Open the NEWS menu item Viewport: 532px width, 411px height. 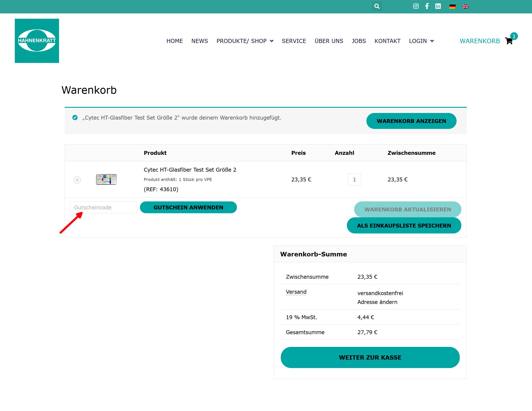point(199,41)
